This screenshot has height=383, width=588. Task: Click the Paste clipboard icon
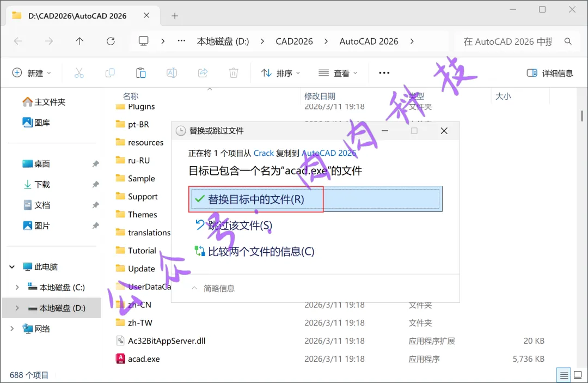pyautogui.click(x=140, y=73)
